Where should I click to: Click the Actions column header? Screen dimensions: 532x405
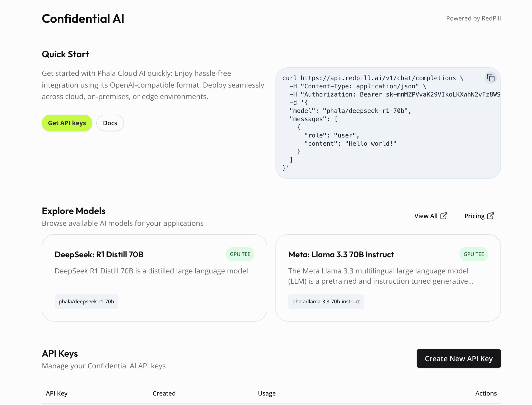486,393
